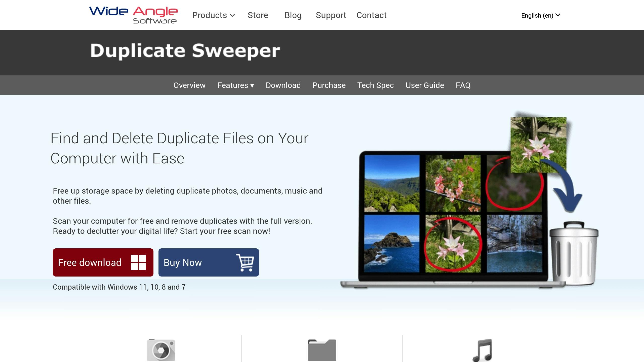This screenshot has height=362, width=644.
Task: Click the laptop's waterfall photo thumbnail
Action: point(514,243)
